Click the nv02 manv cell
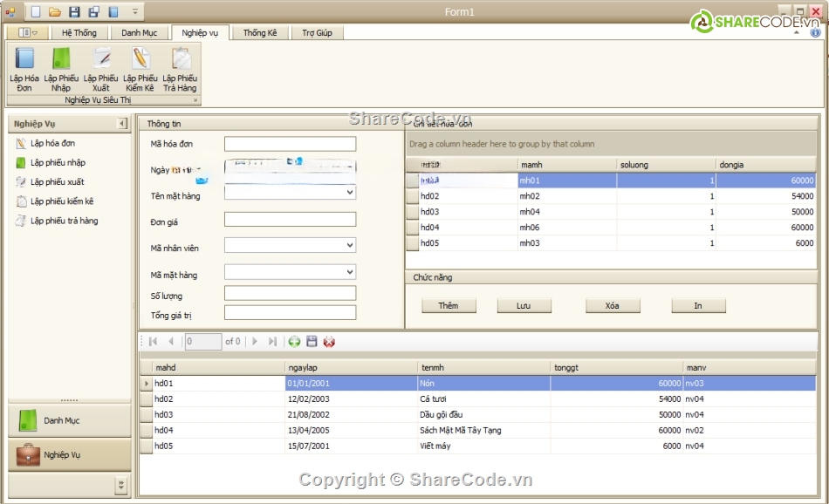Screen dimensions: 829x504 [x=750, y=431]
